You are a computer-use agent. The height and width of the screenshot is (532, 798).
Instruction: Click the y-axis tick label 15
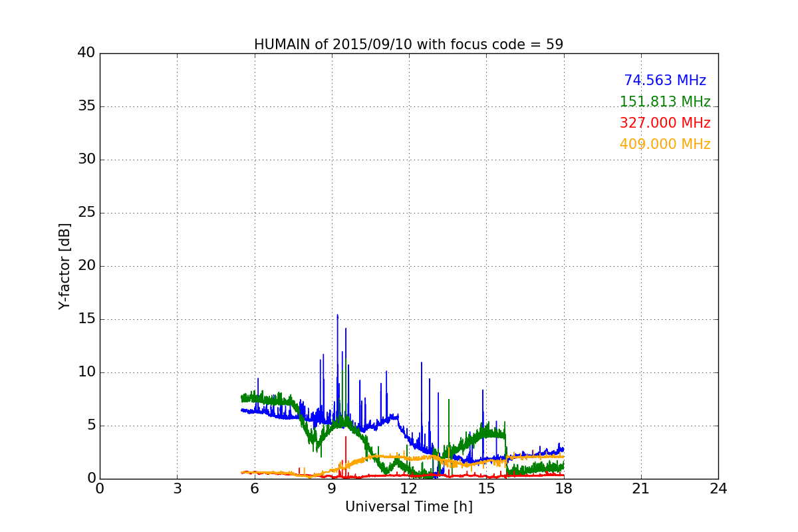(86, 319)
